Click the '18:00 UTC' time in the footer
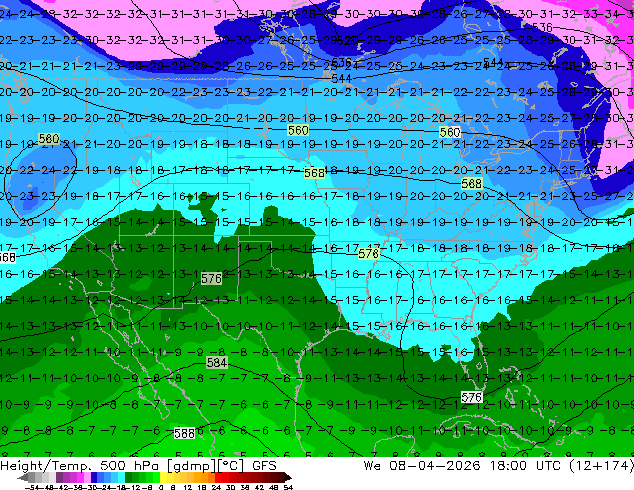The image size is (634, 490). (526, 466)
